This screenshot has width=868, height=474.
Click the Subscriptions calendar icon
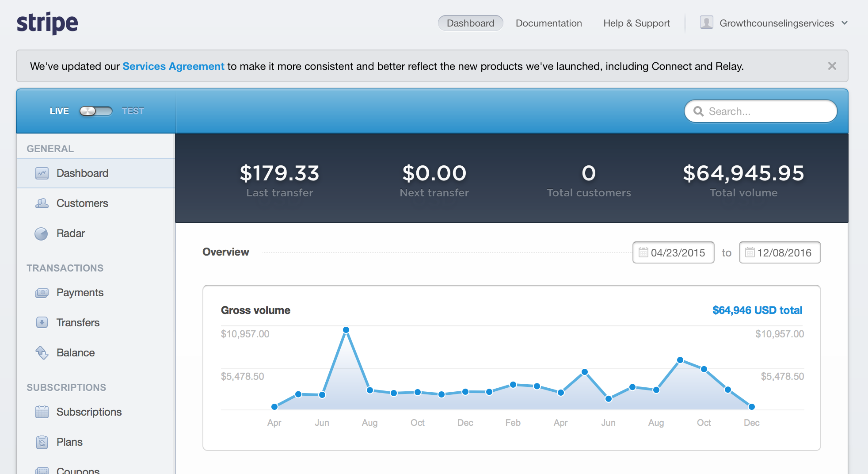[42, 412]
